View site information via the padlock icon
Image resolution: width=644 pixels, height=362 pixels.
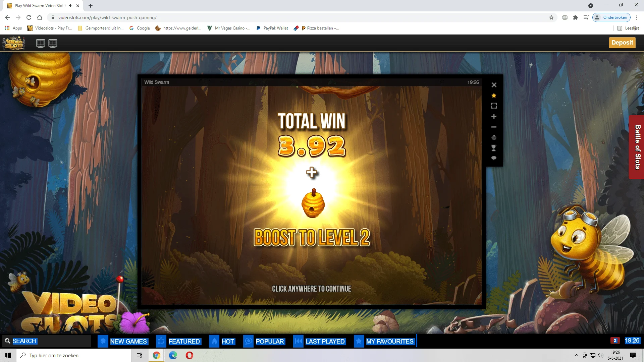point(53,17)
